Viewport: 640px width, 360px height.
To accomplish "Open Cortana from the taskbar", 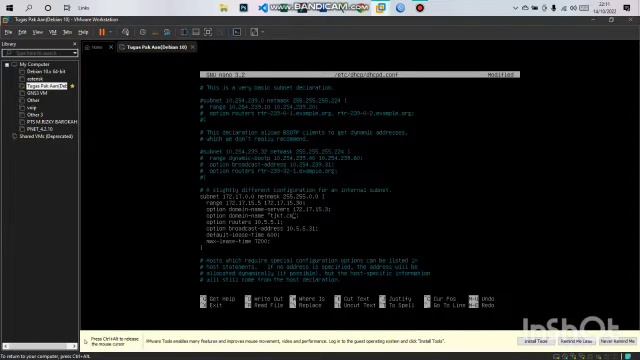I will pyautogui.click(x=48, y=8).
